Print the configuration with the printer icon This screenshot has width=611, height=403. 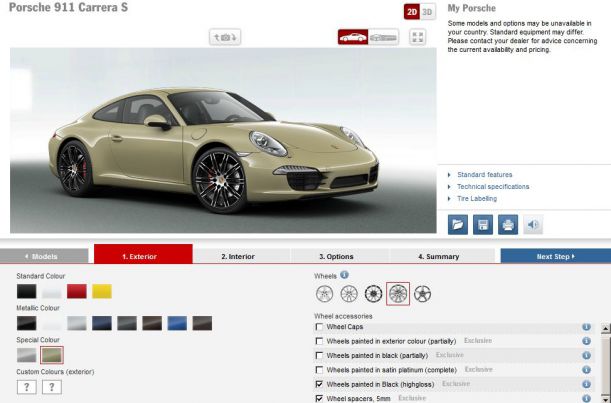(508, 224)
